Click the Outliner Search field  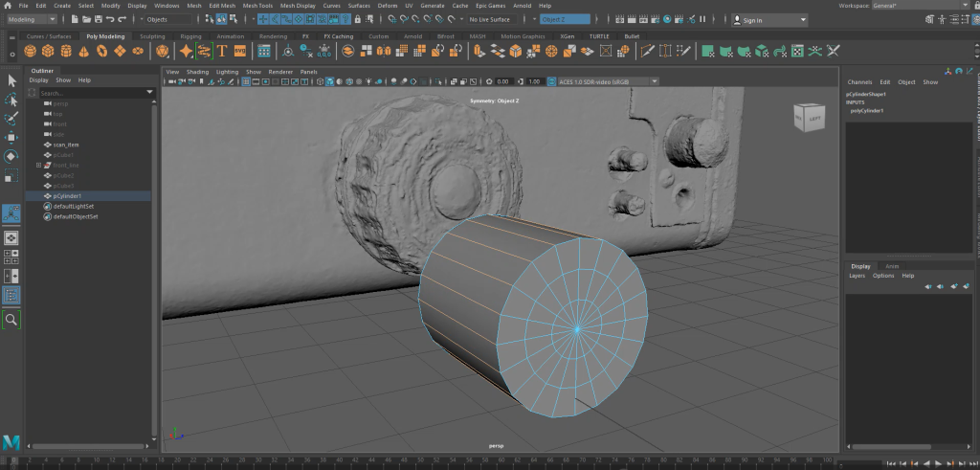91,93
